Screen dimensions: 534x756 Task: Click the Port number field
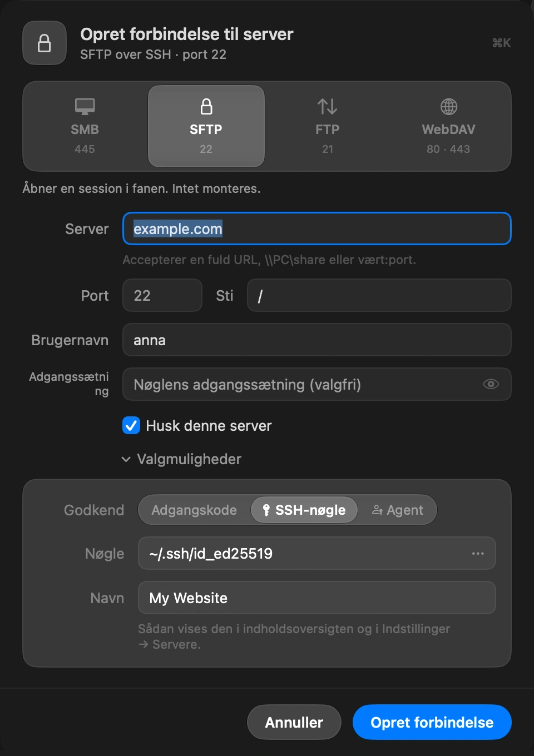click(x=162, y=295)
